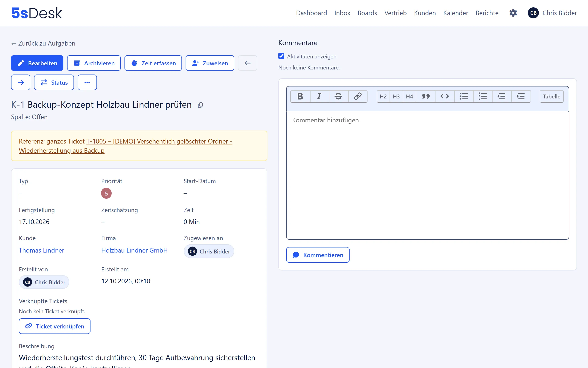Screen dimensions: 588x368
Task: Go to Inbox in navigation
Action: tap(342, 13)
